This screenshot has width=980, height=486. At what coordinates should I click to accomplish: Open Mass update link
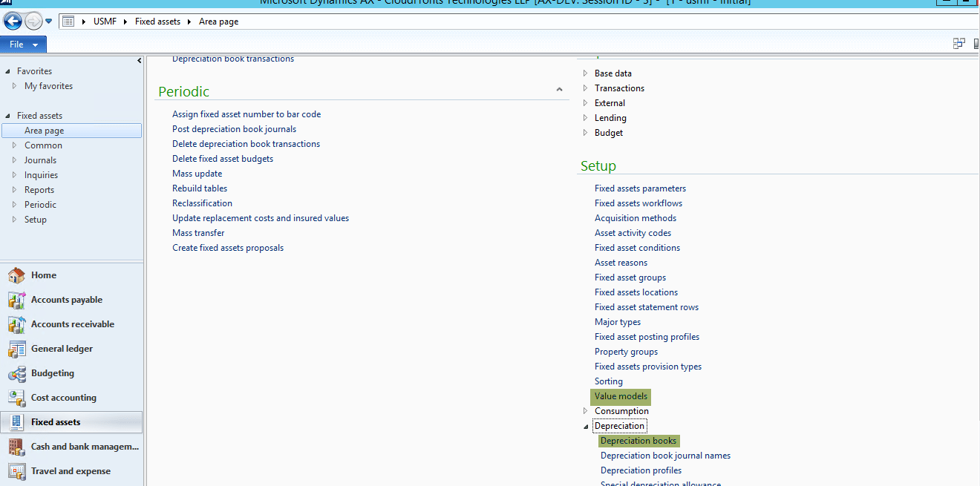[x=197, y=174]
